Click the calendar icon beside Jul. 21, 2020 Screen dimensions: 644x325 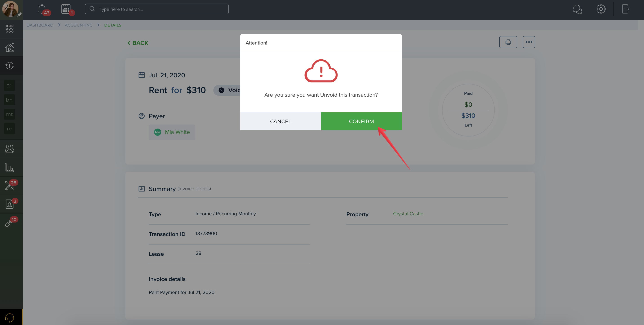(141, 75)
